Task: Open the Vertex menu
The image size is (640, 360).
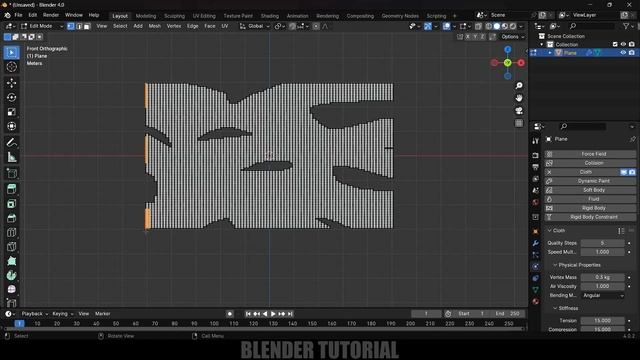Action: pos(174,26)
